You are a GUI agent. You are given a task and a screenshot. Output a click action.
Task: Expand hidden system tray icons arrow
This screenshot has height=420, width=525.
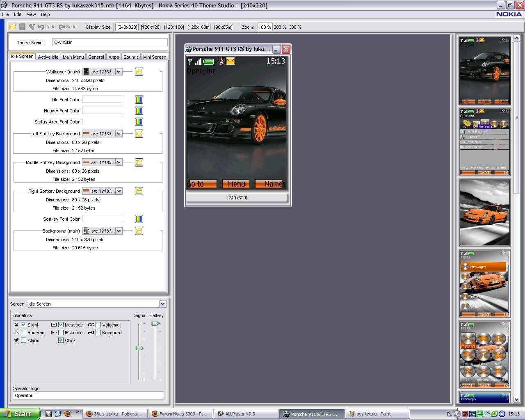[457, 414]
